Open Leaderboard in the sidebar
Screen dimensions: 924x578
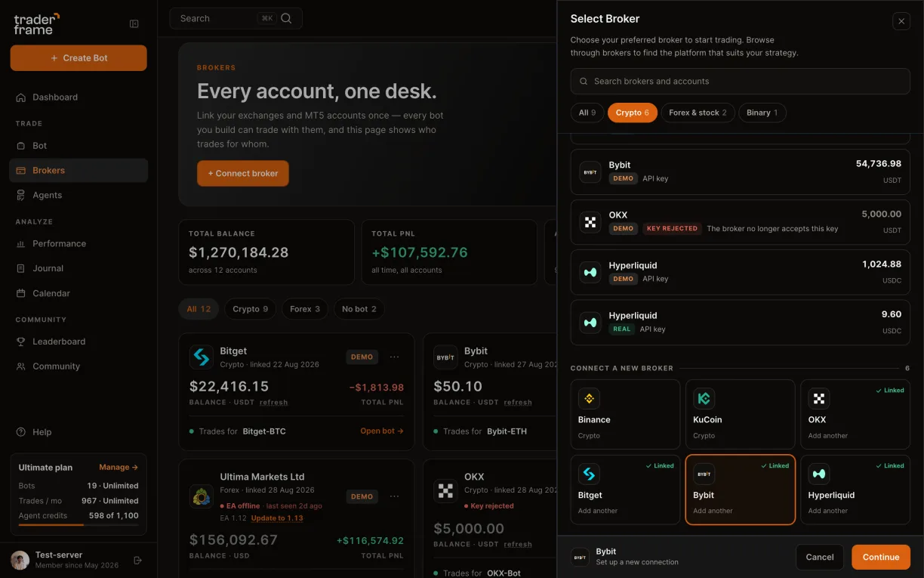tap(79, 342)
